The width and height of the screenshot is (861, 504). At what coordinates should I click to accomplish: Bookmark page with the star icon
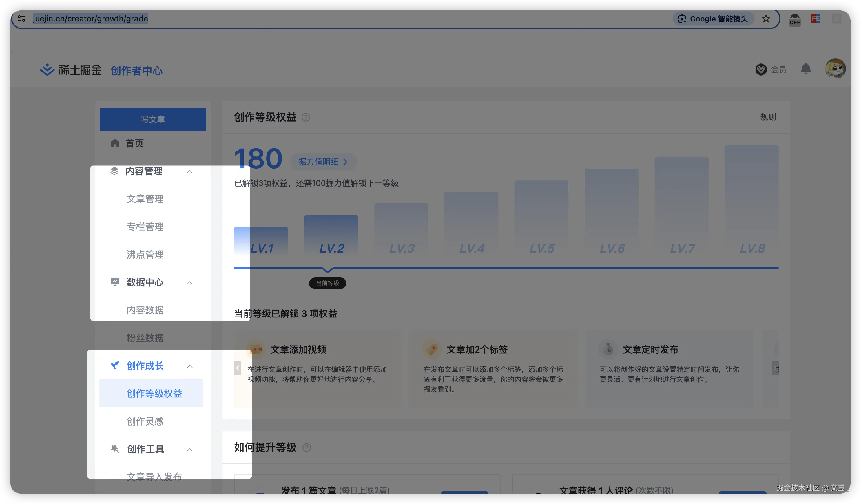[x=766, y=19]
